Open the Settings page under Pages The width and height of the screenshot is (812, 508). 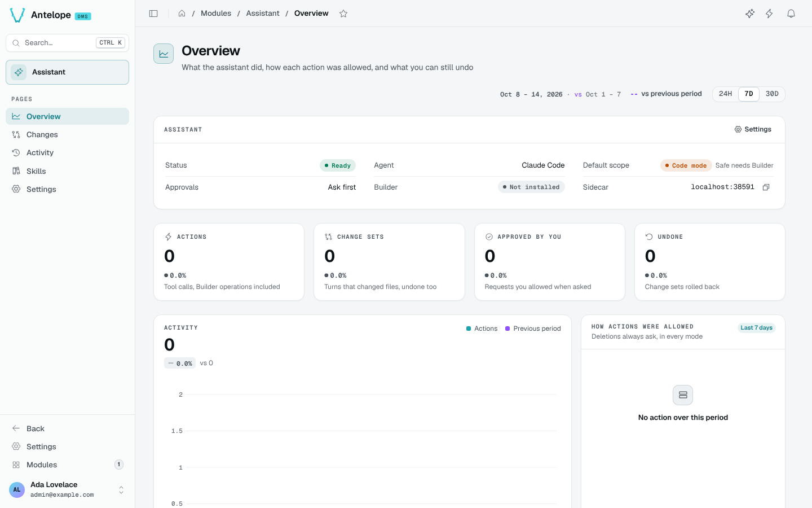pyautogui.click(x=67, y=189)
